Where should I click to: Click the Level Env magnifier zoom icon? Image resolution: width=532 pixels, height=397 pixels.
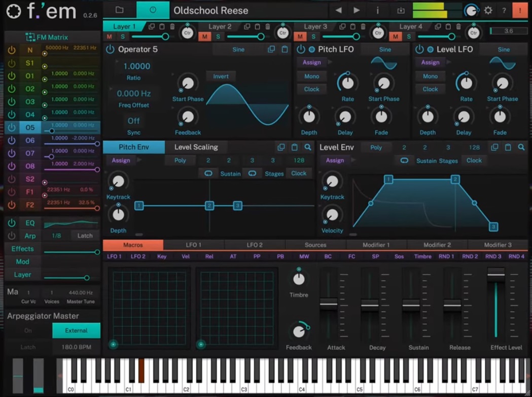[521, 147]
